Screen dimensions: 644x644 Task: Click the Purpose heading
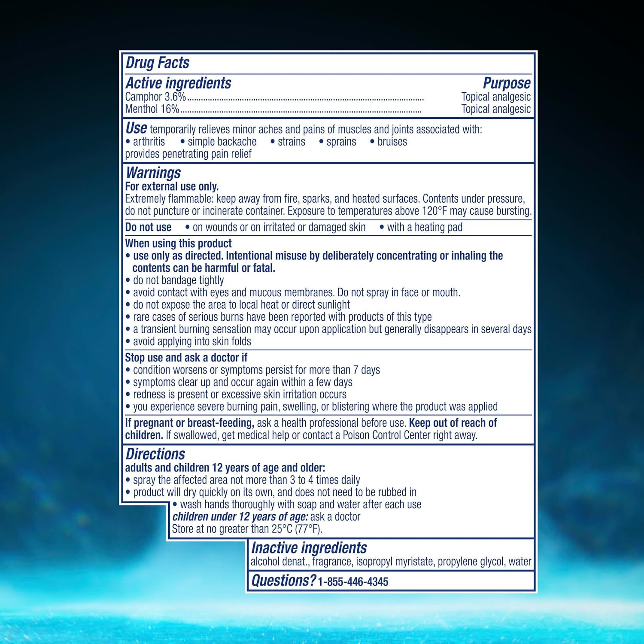point(507,83)
